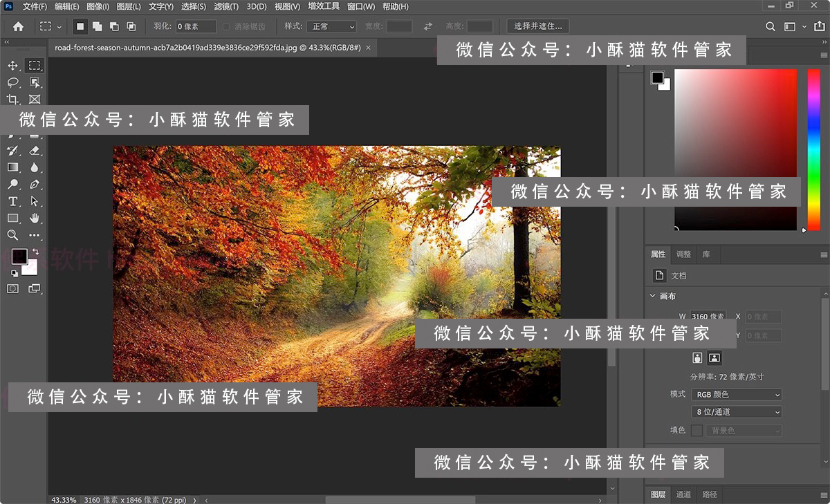The height and width of the screenshot is (504, 830).
Task: Switch to the 通道 panel tab
Action: (x=684, y=494)
